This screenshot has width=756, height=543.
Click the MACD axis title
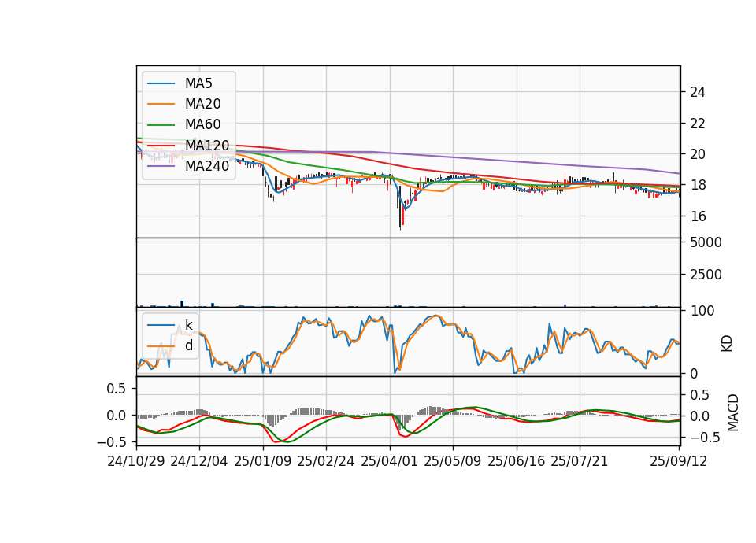[x=733, y=412]
